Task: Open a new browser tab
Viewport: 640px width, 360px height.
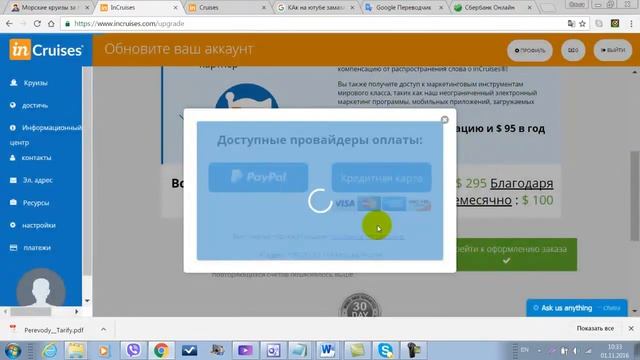Action: (548, 8)
